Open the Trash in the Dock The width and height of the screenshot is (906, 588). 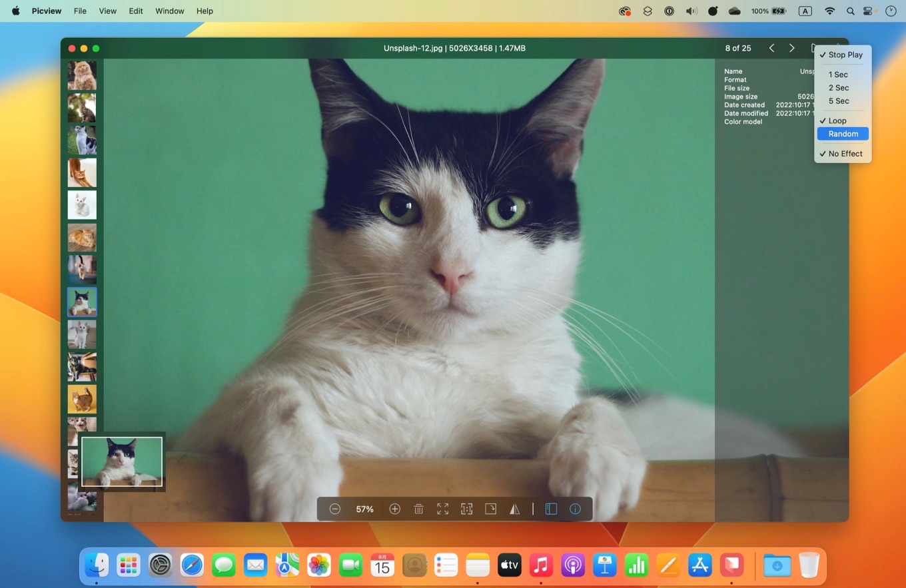tap(809, 565)
